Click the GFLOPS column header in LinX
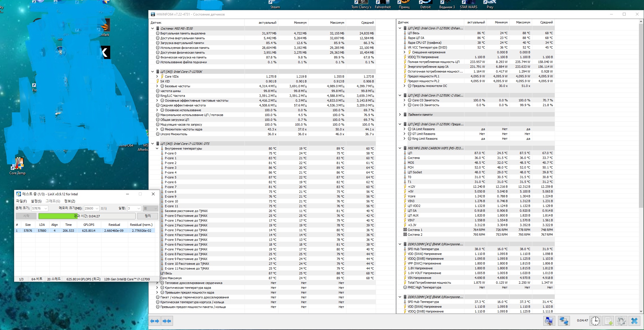The width and height of the screenshot is (644, 330). [89, 225]
